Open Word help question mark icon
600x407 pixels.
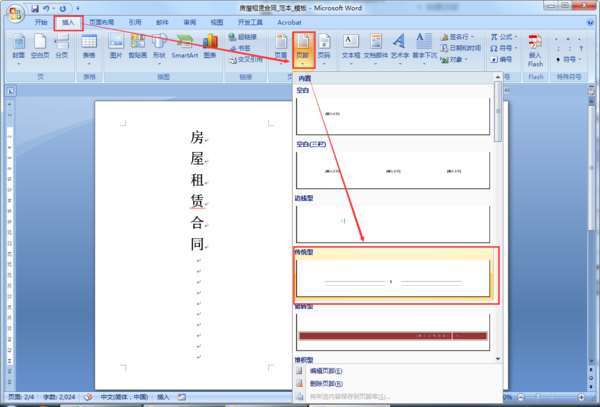click(590, 23)
